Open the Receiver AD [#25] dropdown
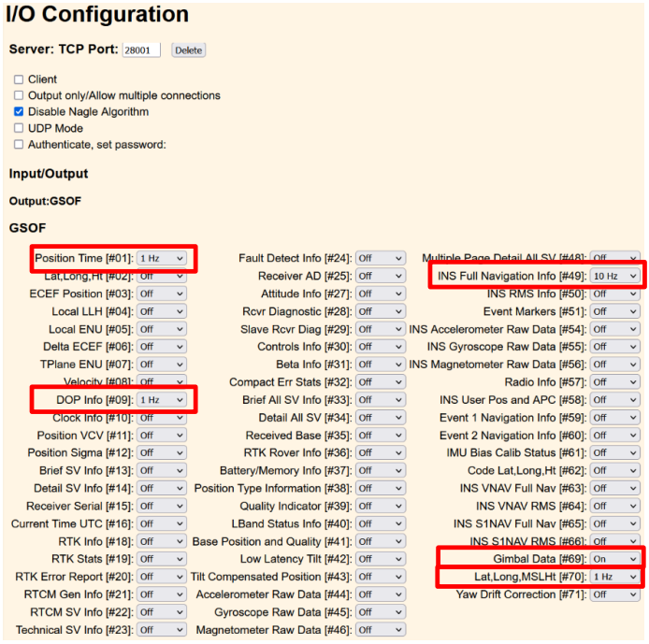Viewport: 649px width, 644px height. pos(381,276)
